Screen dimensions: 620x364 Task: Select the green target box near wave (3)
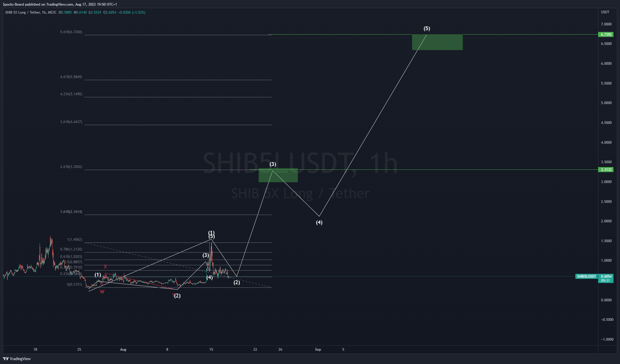pos(278,175)
